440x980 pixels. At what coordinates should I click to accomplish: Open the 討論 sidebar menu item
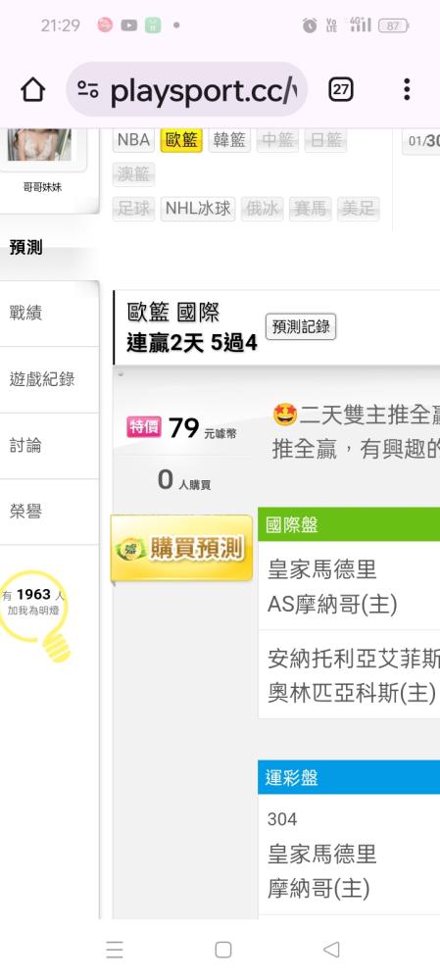pyautogui.click(x=49, y=446)
